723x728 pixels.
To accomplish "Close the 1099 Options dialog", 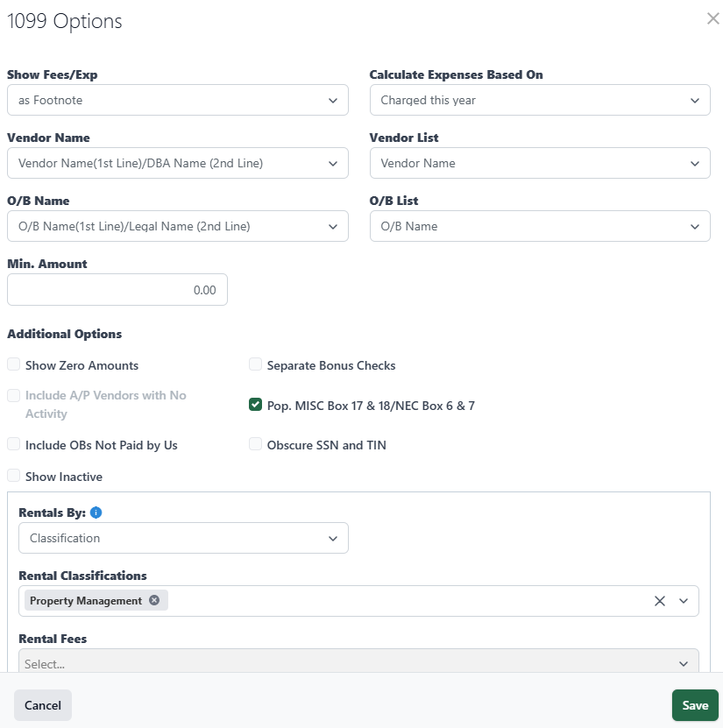I will tap(712, 18).
